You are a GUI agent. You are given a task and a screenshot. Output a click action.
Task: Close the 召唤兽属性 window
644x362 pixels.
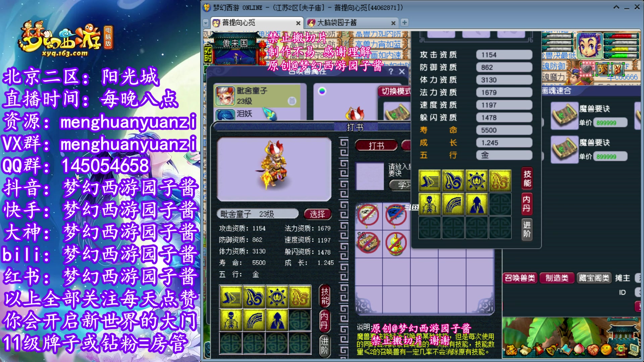point(402,71)
